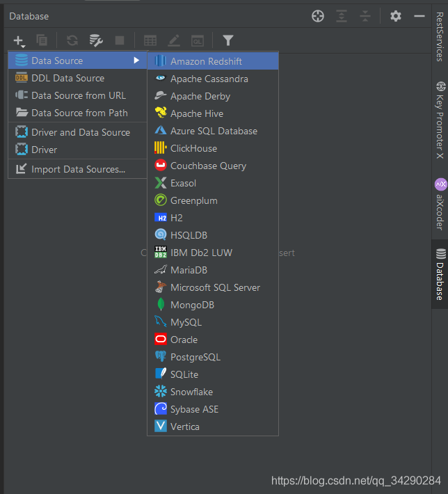Screen dimensions: 448x494
Task: Select Apache Hive data source
Action: pos(213,113)
